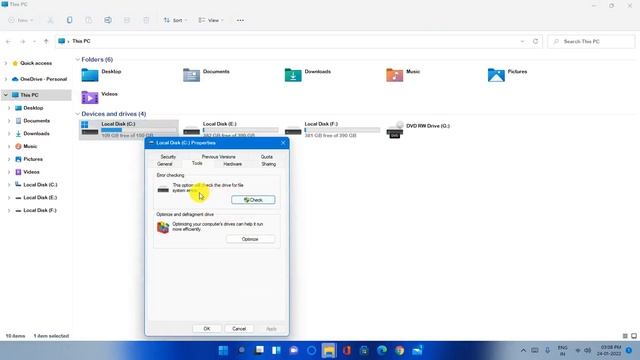Collapse the Devices and drives (4) group
Screen dimensions: 640x360
[x=78, y=114]
